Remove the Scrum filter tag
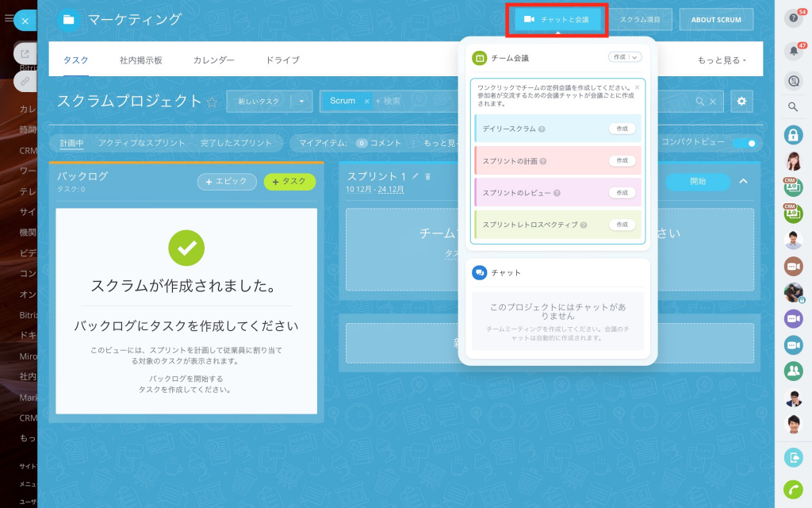The height and width of the screenshot is (508, 812). point(366,102)
